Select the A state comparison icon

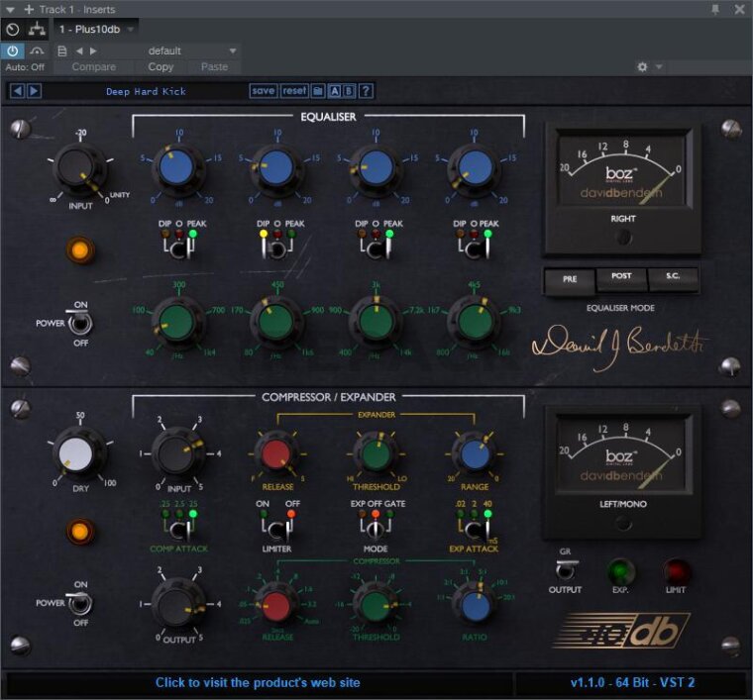click(x=334, y=91)
